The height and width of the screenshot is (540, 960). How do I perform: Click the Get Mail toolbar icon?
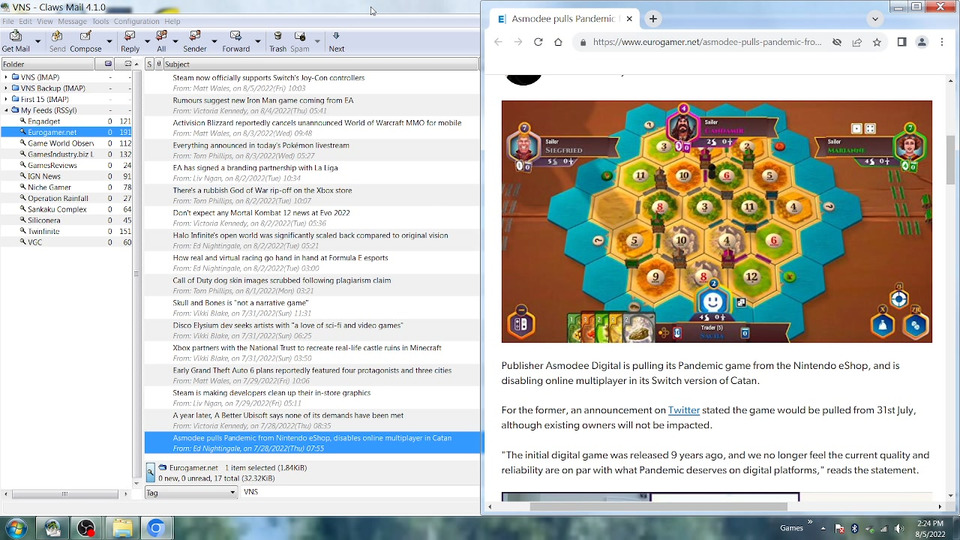[15, 41]
